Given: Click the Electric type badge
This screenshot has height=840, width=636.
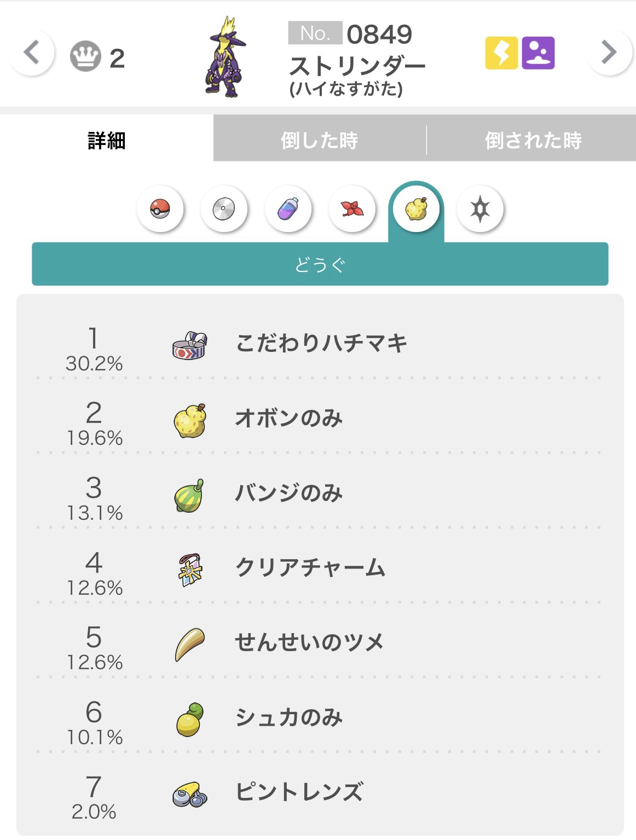Looking at the screenshot, I should click(501, 53).
